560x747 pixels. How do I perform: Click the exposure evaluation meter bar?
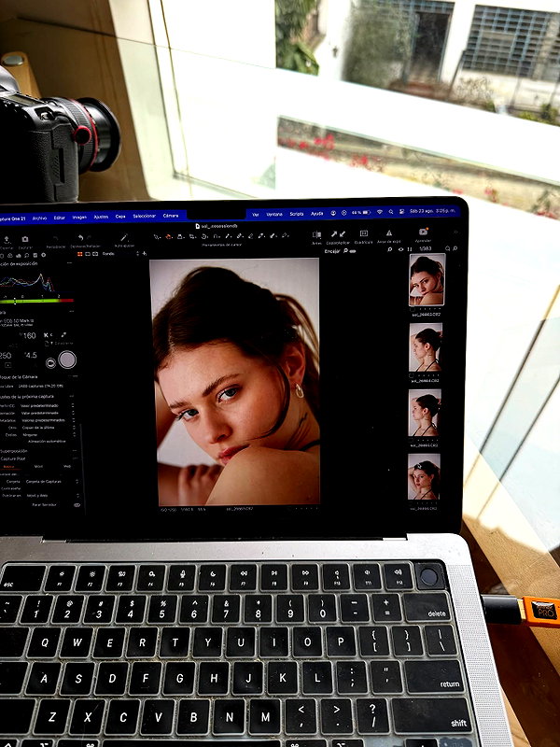[x=36, y=301]
